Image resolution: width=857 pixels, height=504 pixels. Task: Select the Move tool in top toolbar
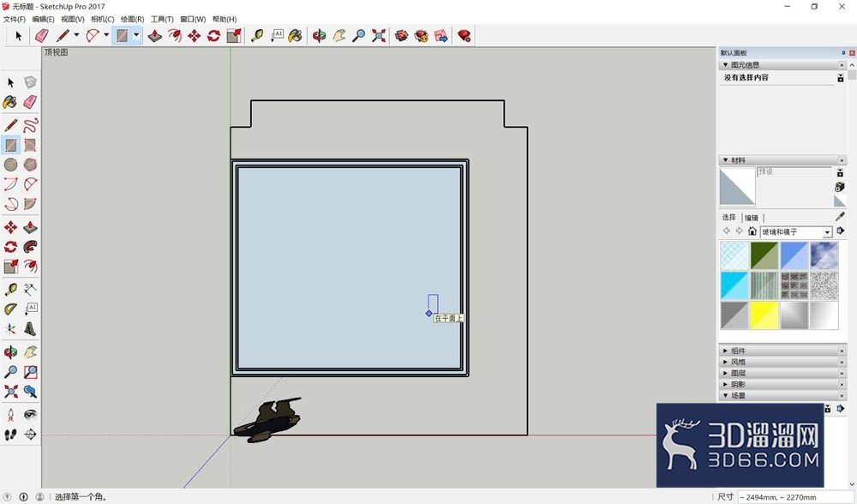[x=194, y=36]
